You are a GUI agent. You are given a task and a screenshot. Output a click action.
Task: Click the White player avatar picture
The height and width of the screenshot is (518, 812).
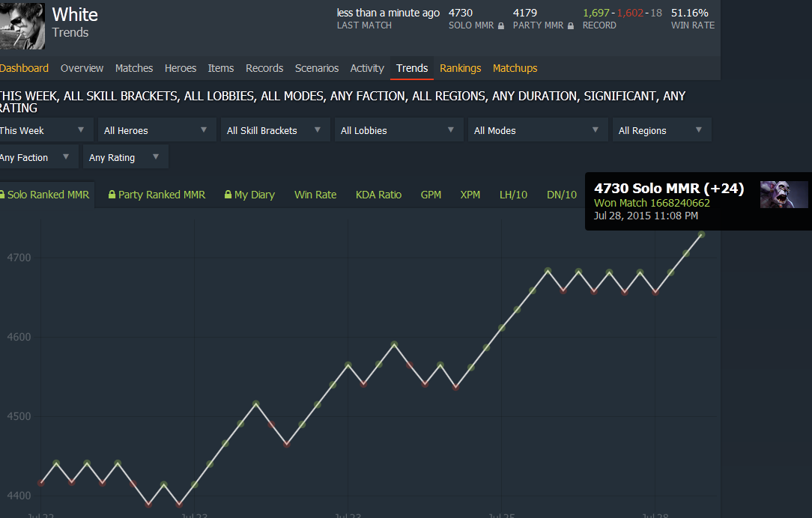[22, 25]
